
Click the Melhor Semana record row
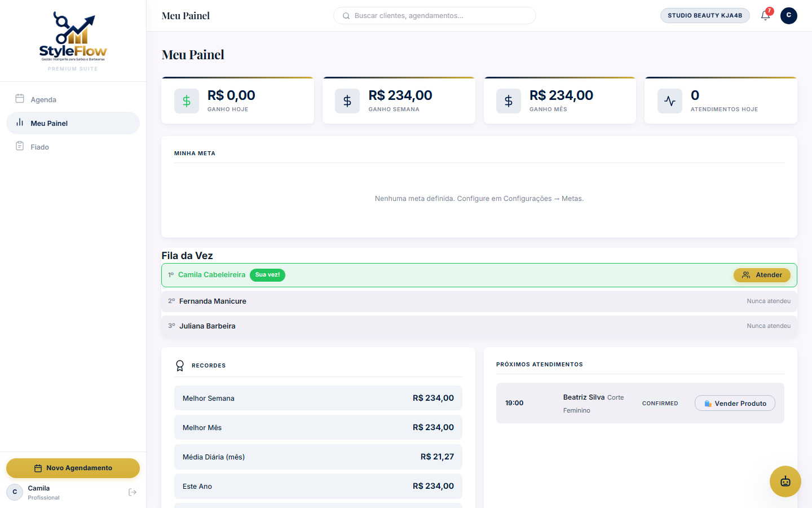[x=318, y=398]
